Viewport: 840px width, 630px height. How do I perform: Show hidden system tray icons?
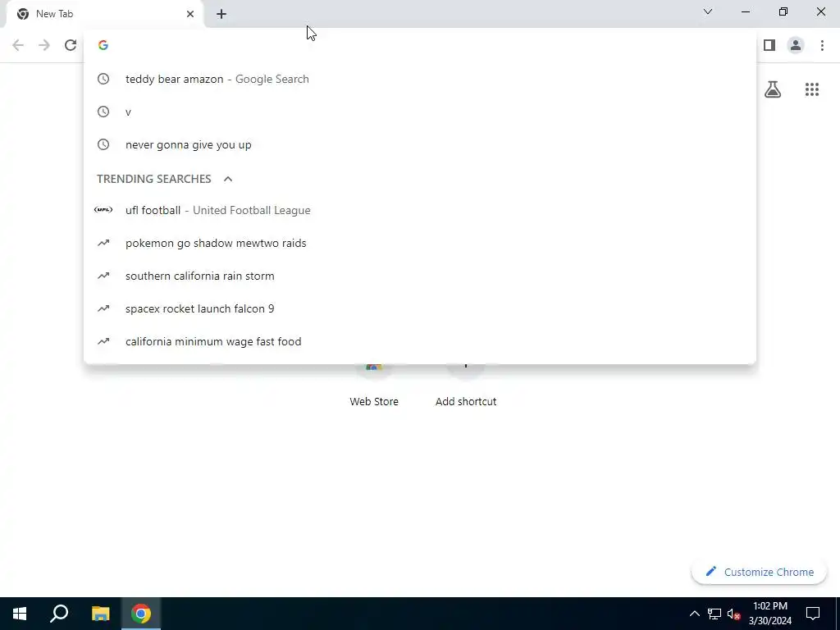(694, 614)
